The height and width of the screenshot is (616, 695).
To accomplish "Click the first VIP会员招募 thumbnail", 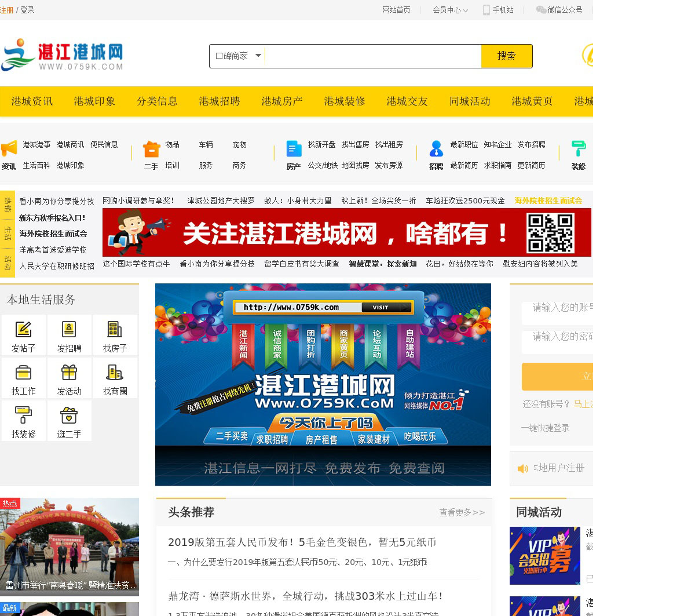I will (x=545, y=556).
